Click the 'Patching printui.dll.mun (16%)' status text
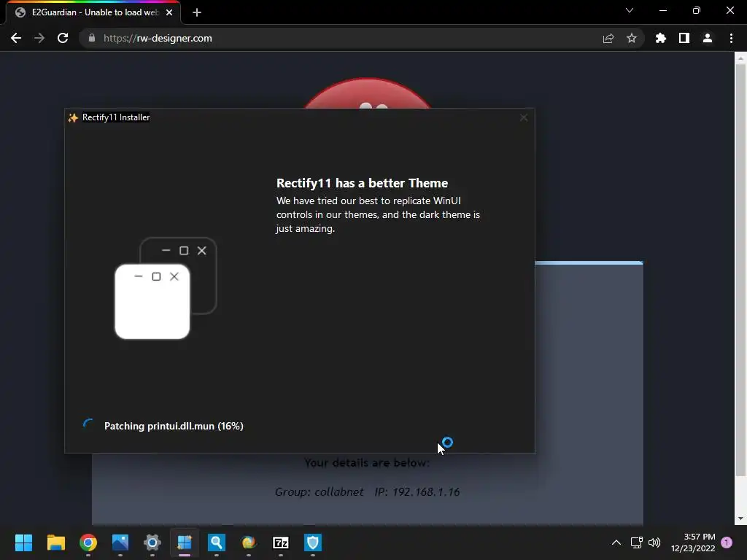 pyautogui.click(x=174, y=426)
